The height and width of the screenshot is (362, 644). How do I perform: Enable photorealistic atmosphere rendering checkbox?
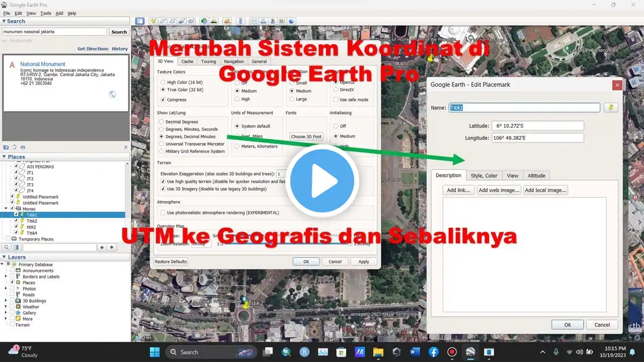pos(163,213)
